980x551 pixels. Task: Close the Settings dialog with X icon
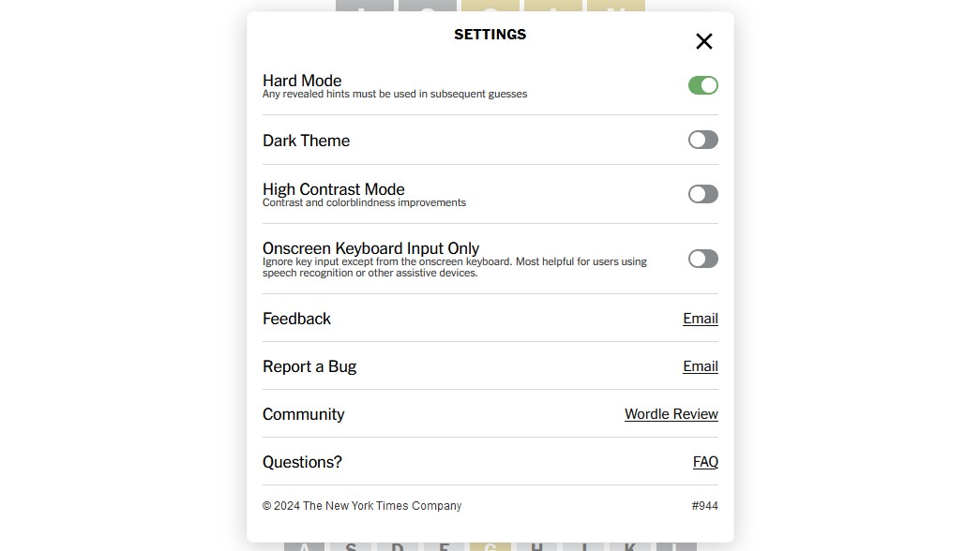coord(703,41)
